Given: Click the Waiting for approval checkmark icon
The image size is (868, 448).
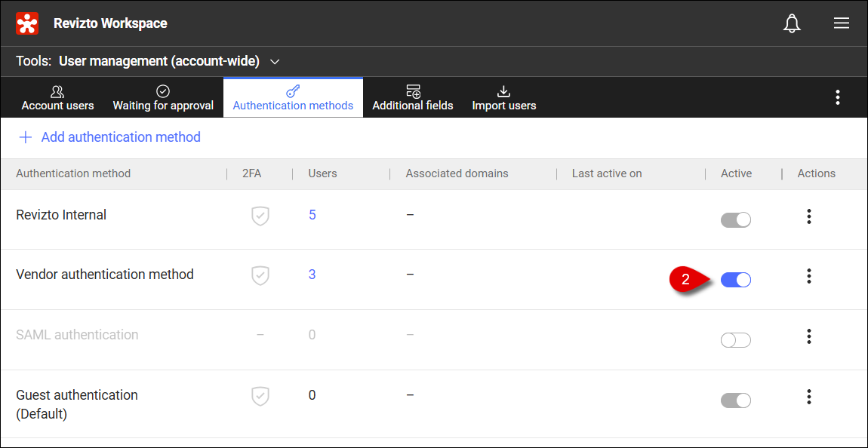Looking at the screenshot, I should click(163, 91).
